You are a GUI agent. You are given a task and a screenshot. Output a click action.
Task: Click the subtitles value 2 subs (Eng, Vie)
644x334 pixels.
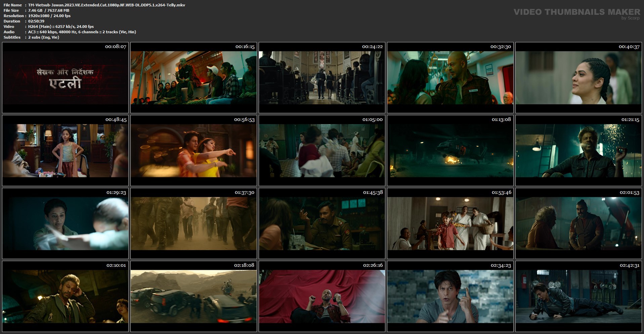44,37
